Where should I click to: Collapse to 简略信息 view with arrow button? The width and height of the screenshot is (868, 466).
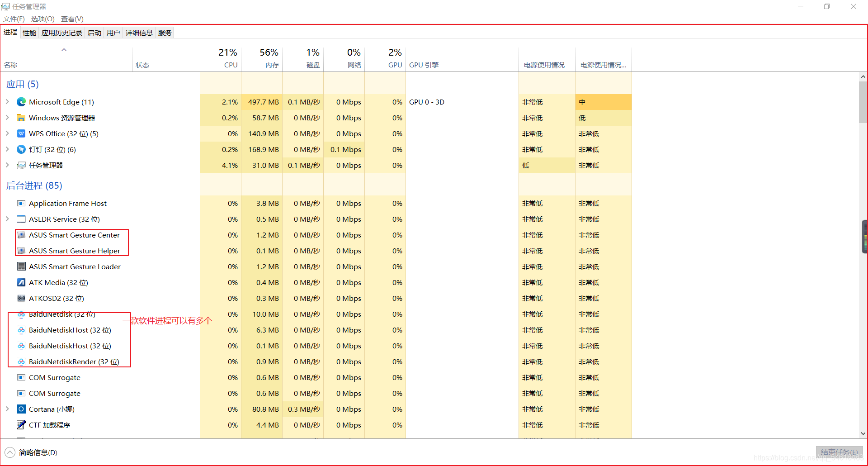point(9,452)
